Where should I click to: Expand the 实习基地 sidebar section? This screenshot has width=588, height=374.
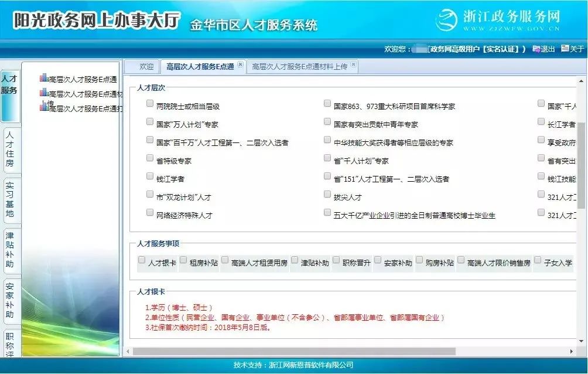click(x=10, y=200)
